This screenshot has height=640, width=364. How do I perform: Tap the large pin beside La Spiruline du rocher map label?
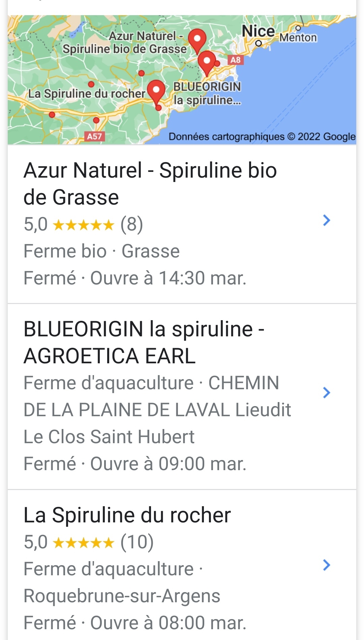pos(156,91)
